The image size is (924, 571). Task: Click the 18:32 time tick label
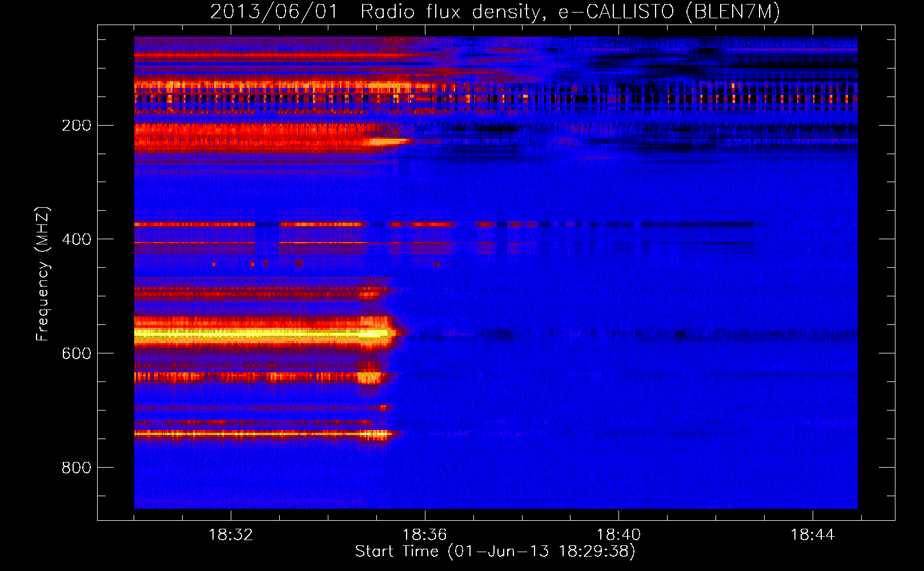231,535
